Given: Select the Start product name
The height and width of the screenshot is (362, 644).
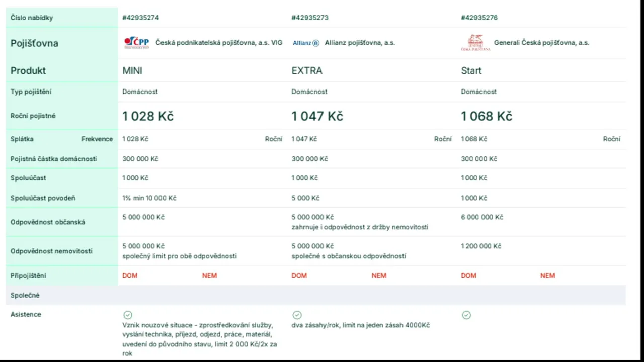Looking at the screenshot, I should pos(471,71).
